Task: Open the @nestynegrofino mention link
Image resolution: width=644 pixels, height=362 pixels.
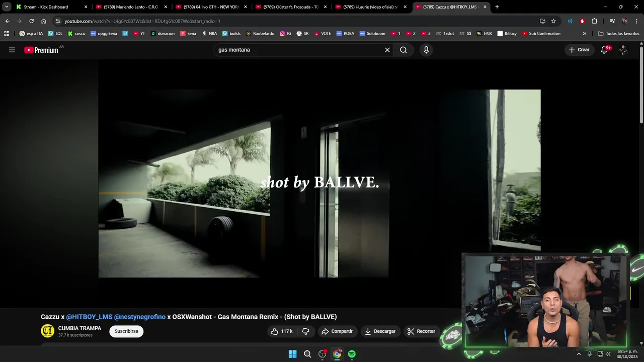Action: pos(140,317)
